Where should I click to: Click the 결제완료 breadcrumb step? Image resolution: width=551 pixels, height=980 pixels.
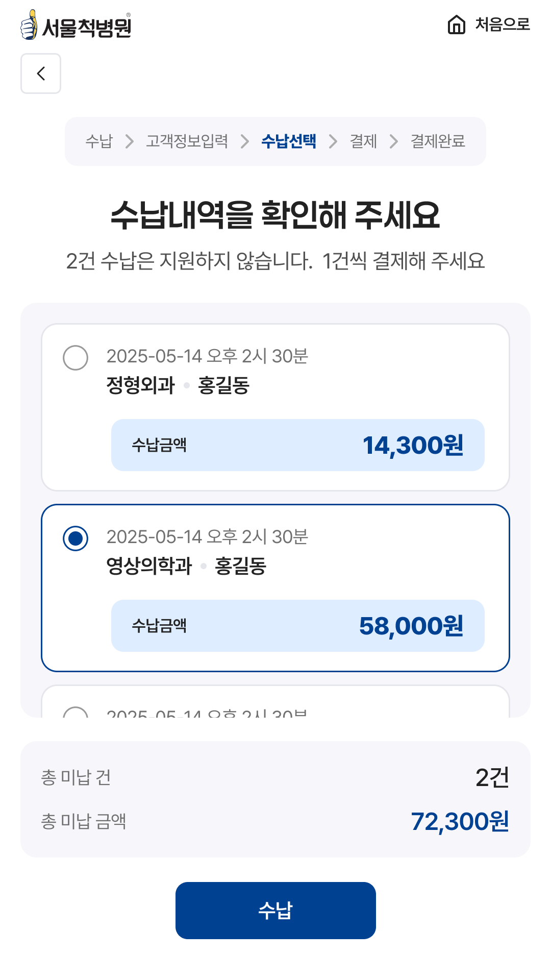pyautogui.click(x=438, y=141)
